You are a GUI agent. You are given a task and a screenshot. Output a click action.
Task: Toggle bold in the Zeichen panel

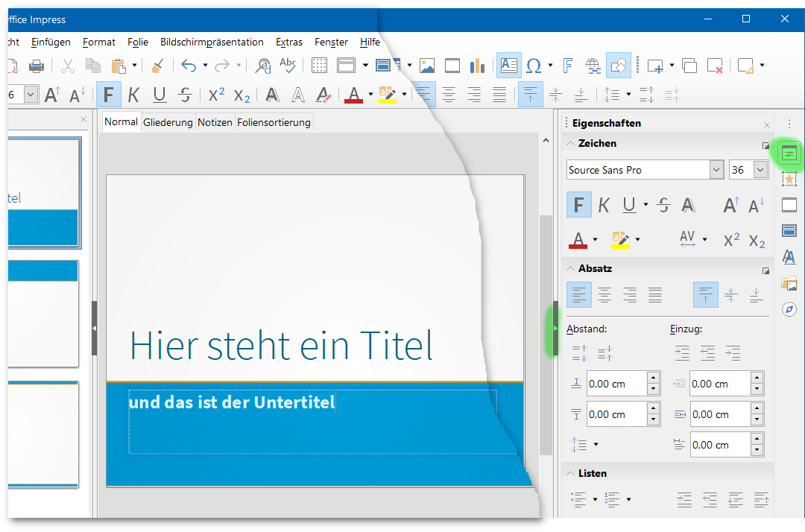click(579, 204)
